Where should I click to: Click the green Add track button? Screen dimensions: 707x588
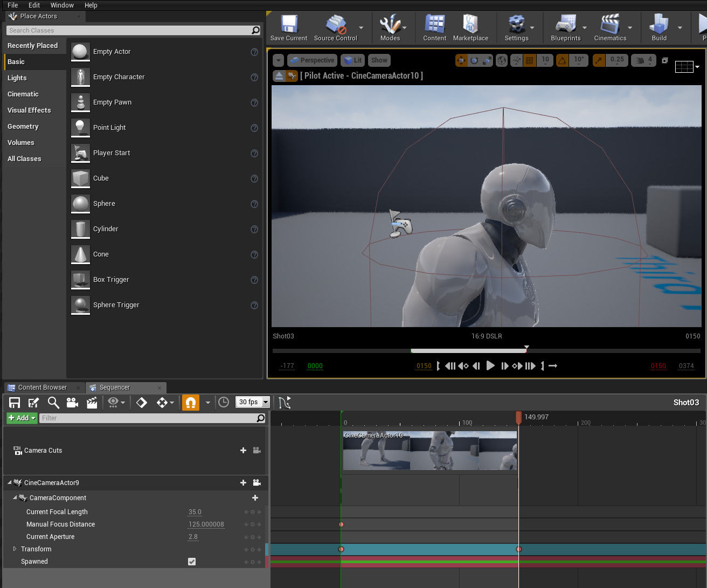tap(22, 418)
